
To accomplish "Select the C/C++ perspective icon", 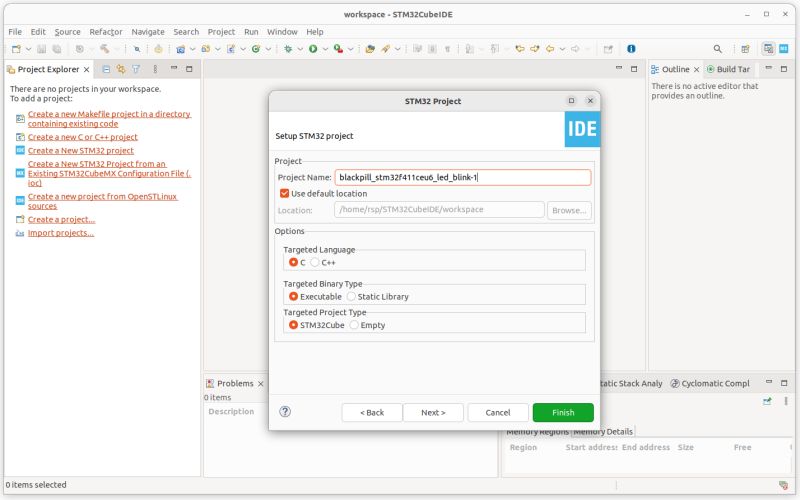I will tap(768, 49).
